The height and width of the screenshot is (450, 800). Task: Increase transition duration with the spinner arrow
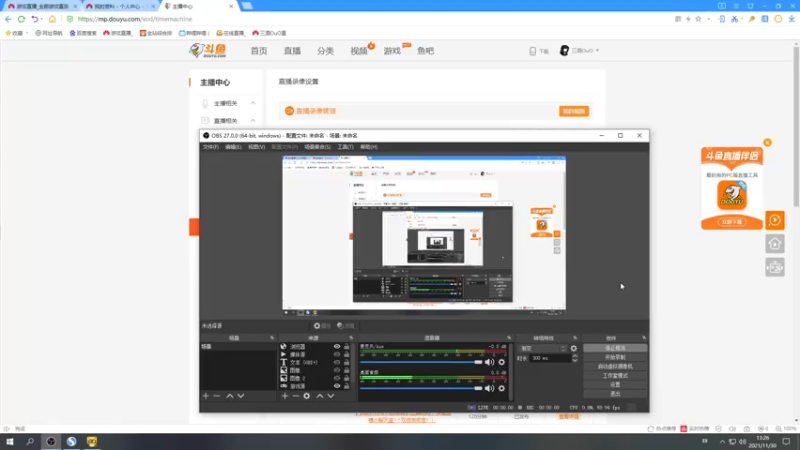pyautogui.click(x=574, y=356)
